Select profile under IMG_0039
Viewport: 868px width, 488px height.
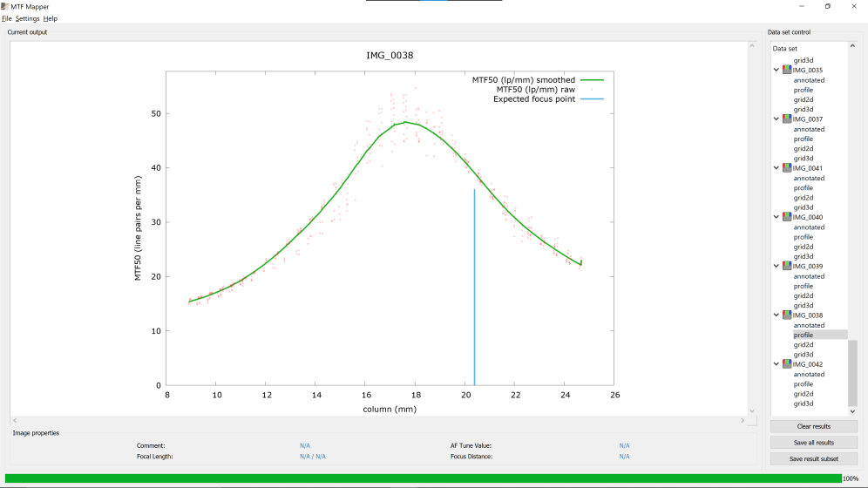[804, 286]
